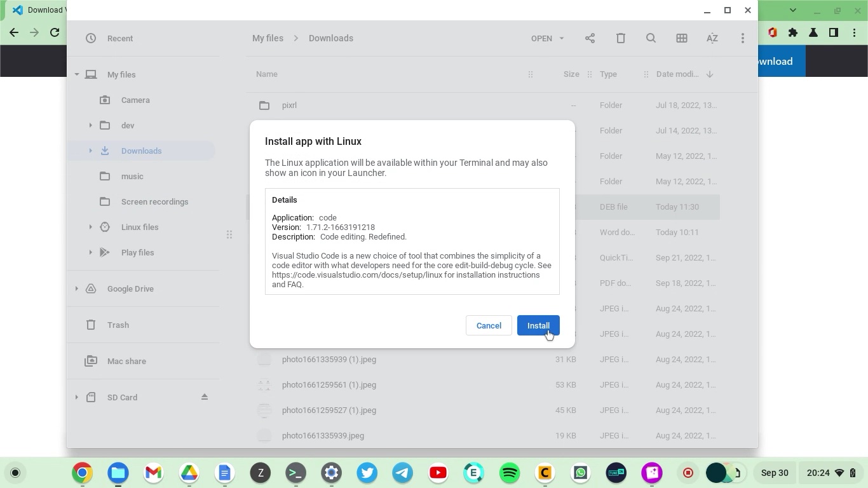Cancel the Linux app installation
Image resolution: width=868 pixels, height=488 pixels.
click(489, 325)
